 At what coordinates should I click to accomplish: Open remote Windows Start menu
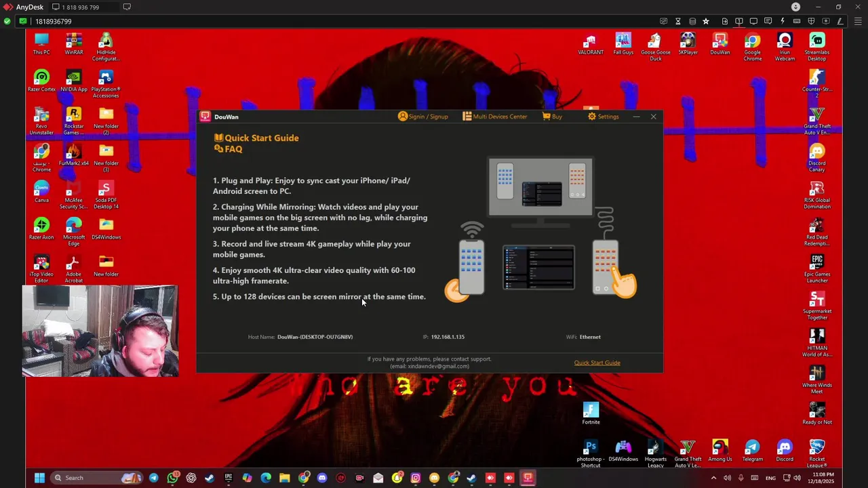pyautogui.click(x=39, y=478)
